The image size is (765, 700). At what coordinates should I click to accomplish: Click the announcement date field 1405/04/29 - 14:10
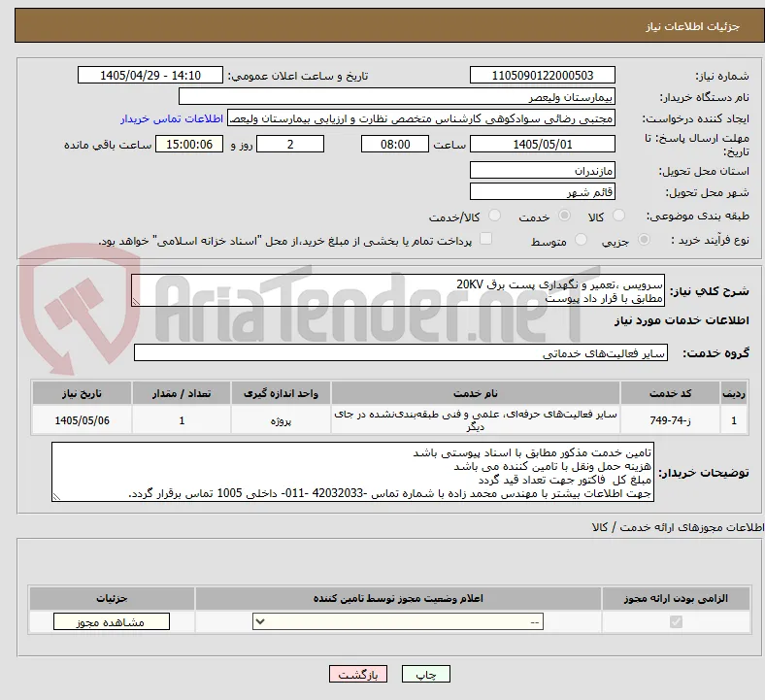pyautogui.click(x=150, y=75)
